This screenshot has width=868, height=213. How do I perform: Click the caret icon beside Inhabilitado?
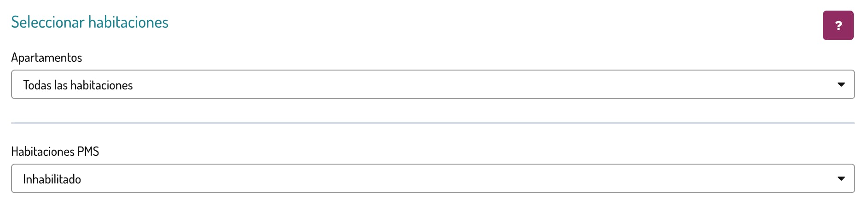point(841,178)
